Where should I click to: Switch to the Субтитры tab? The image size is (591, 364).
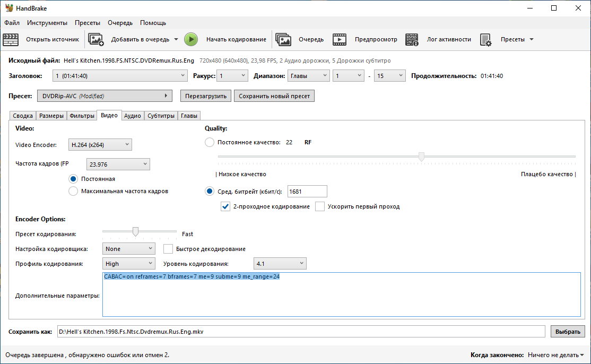161,116
